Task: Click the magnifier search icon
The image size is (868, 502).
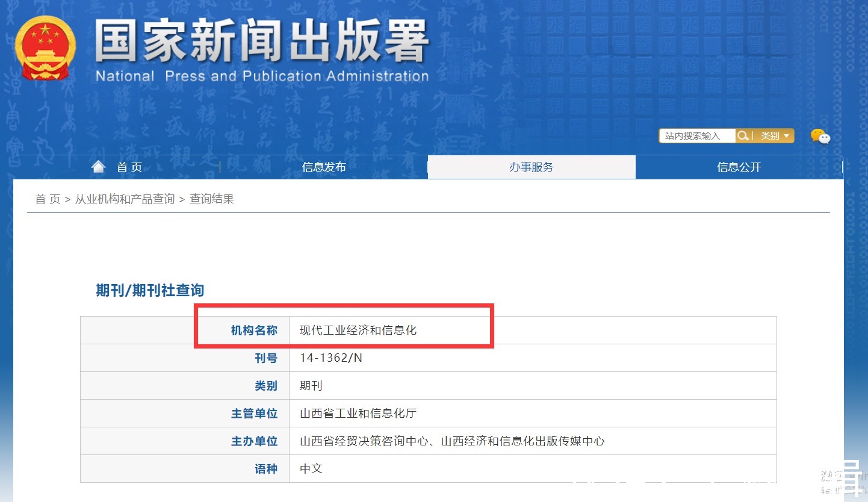Action: pyautogui.click(x=743, y=136)
